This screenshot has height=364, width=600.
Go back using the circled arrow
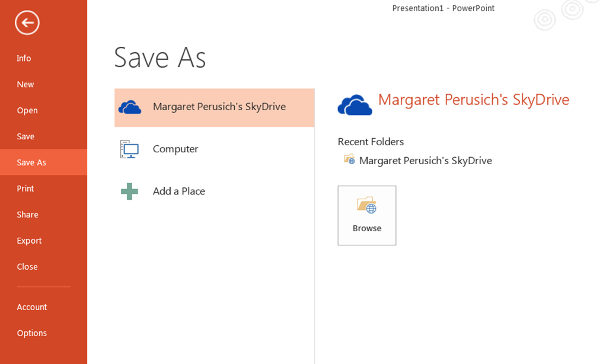coord(27,23)
